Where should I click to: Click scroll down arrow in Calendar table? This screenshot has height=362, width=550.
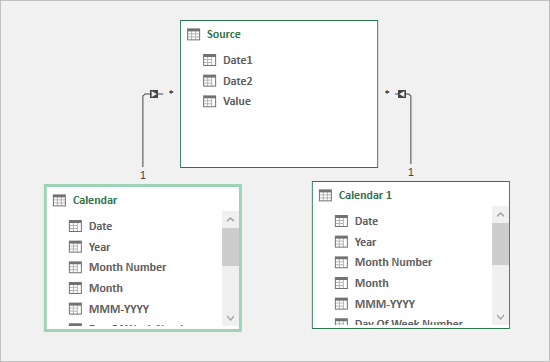(x=230, y=318)
